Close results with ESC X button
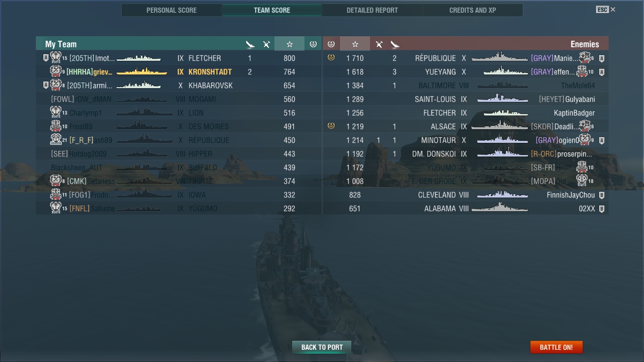This screenshot has width=644, height=362. [606, 9]
